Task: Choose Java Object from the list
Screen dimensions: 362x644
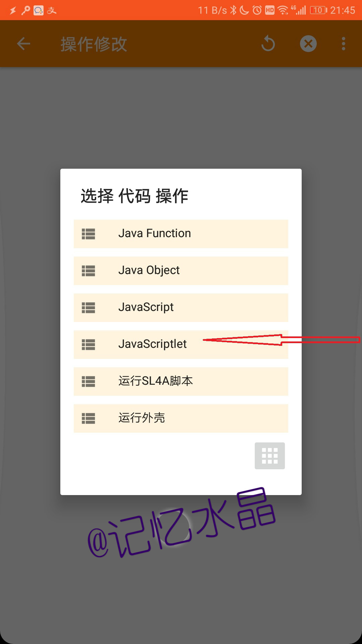Action: coord(181,271)
